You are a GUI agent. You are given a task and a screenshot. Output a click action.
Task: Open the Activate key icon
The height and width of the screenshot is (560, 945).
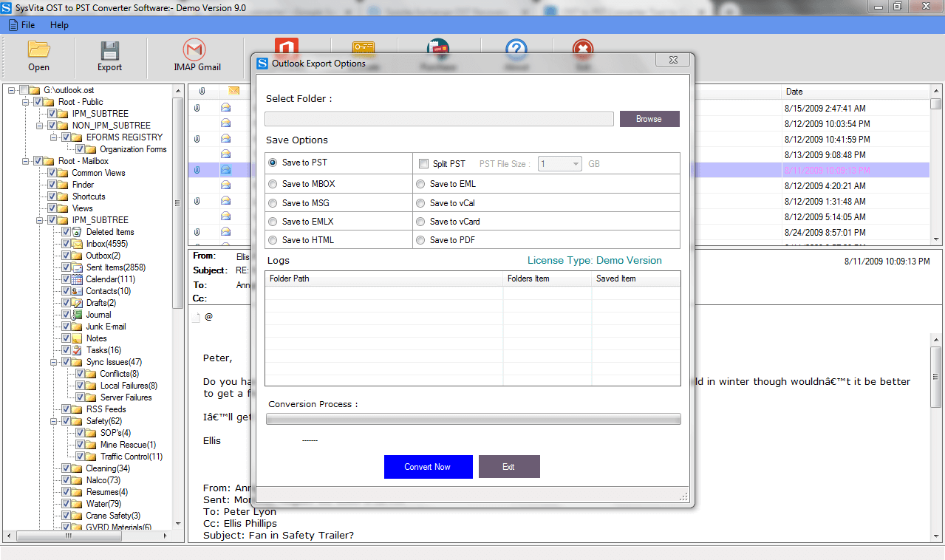coord(363,52)
